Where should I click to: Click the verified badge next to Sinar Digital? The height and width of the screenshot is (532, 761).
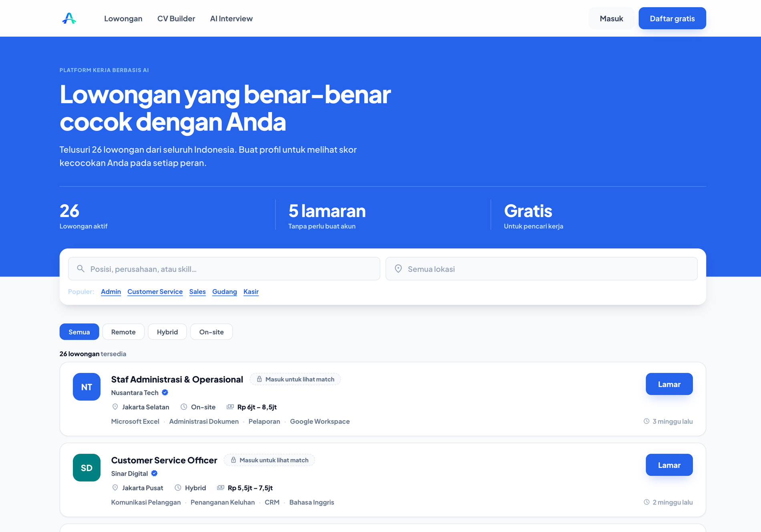tap(154, 474)
